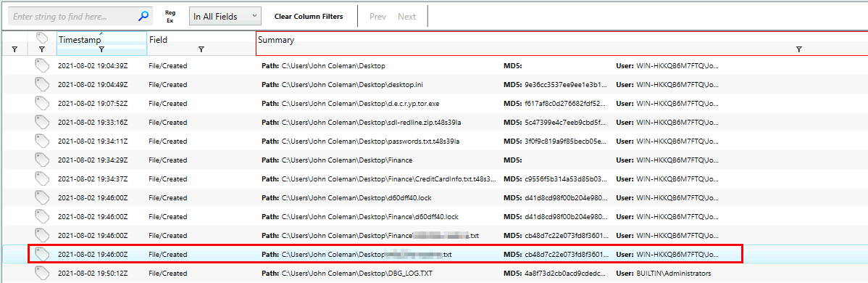Click MD5 value f617af8c0d276682fdf52

(x=565, y=104)
